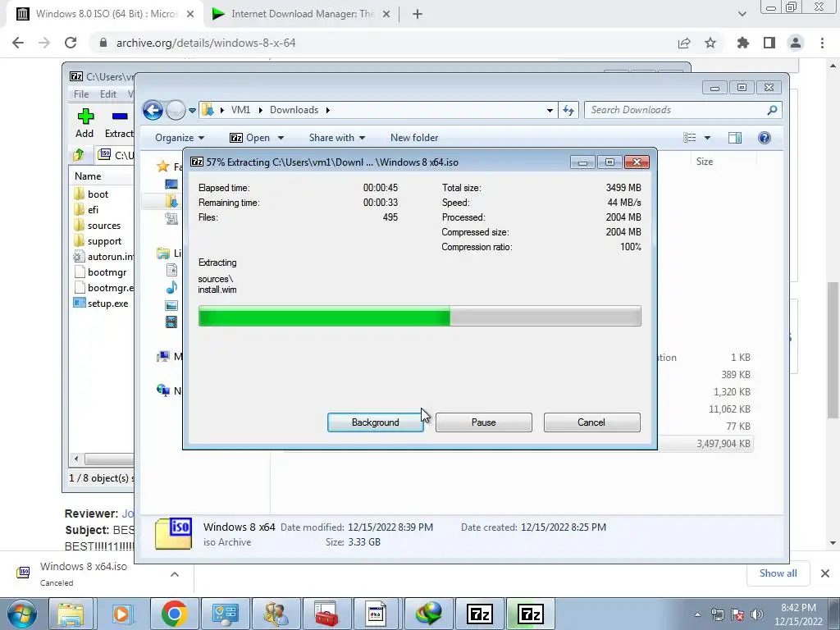Click the up-folder icon in 7-Zip

(x=78, y=155)
